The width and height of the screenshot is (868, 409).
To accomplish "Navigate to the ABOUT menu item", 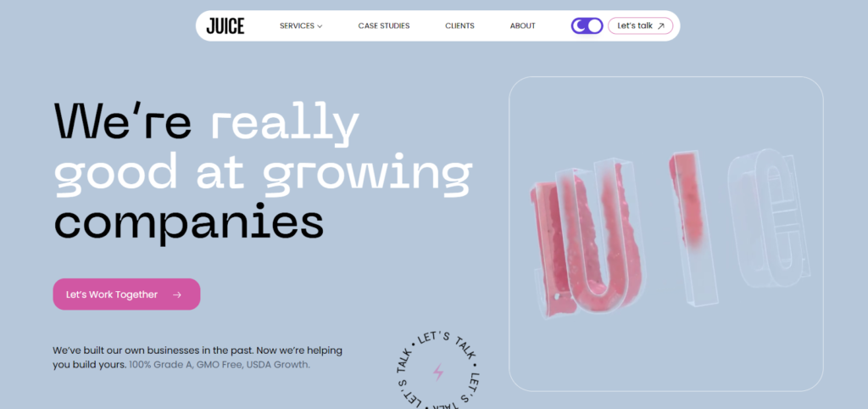I will click(x=522, y=25).
